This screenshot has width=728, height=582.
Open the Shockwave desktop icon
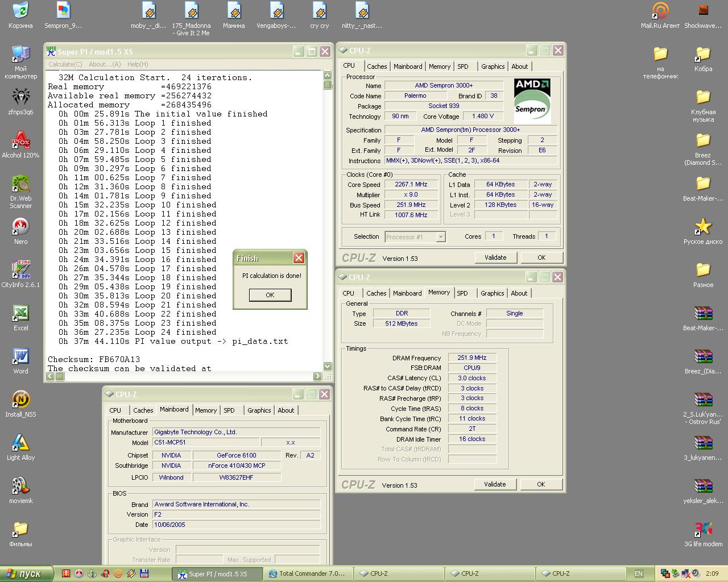coord(703,15)
